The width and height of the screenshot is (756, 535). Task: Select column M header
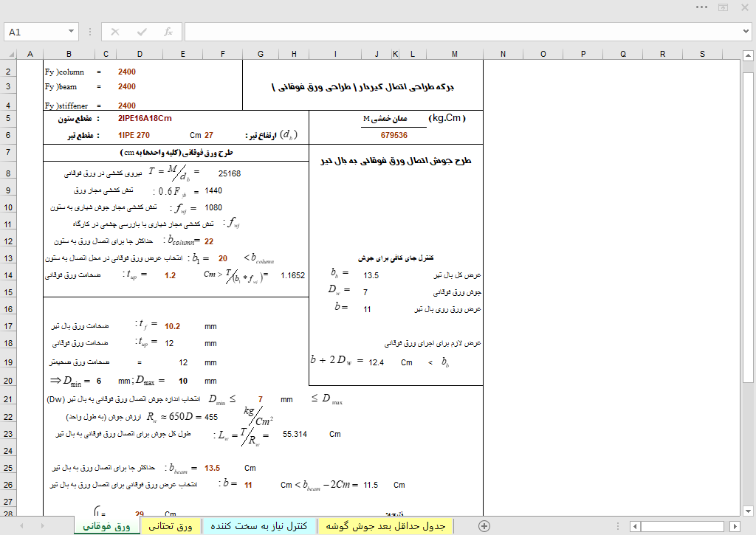coord(455,54)
